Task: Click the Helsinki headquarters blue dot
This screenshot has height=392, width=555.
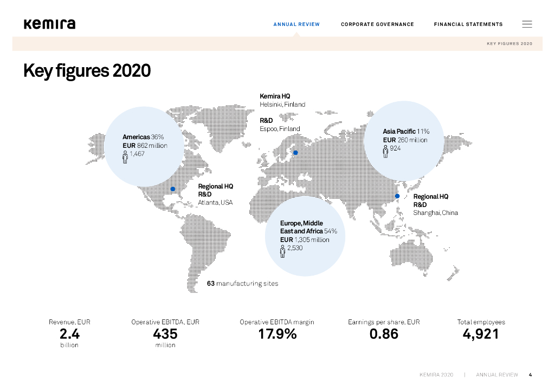Action: (x=295, y=153)
